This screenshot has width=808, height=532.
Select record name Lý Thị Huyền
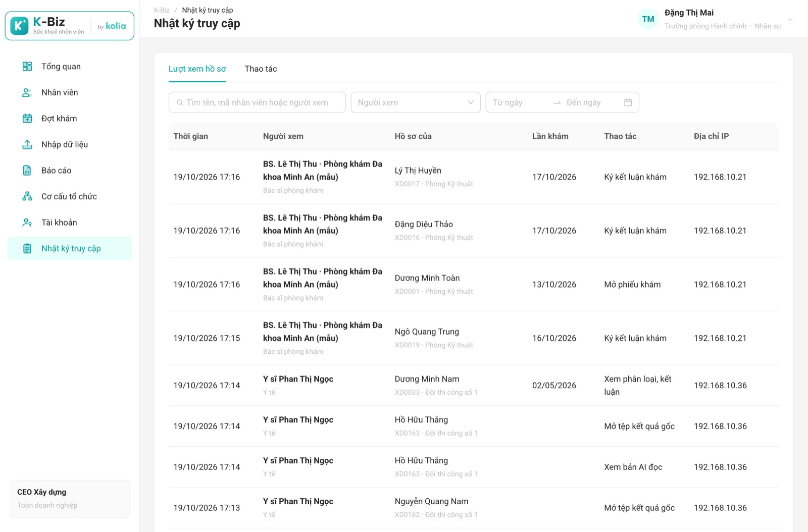point(418,171)
